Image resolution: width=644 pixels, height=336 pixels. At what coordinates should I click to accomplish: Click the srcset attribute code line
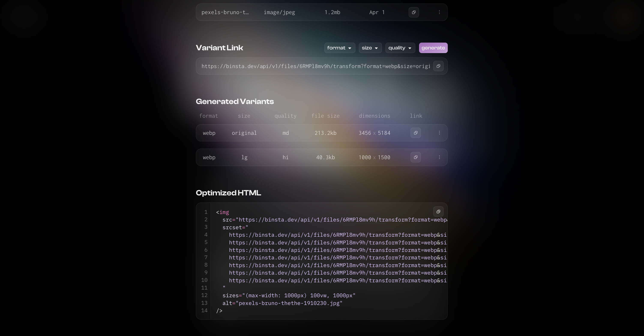(235, 227)
